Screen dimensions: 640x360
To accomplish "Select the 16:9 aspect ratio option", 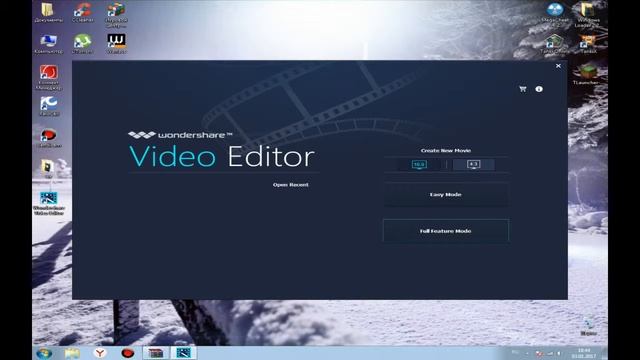I will pyautogui.click(x=419, y=164).
